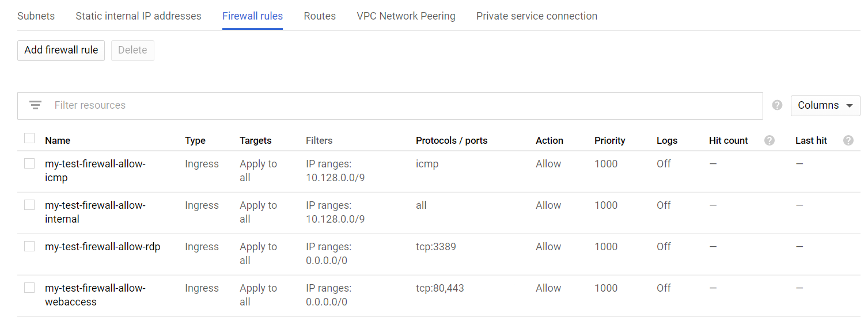Tick the my-test-firewall-allow-rdp checkbox
This screenshot has height=325, width=868.
click(x=29, y=247)
